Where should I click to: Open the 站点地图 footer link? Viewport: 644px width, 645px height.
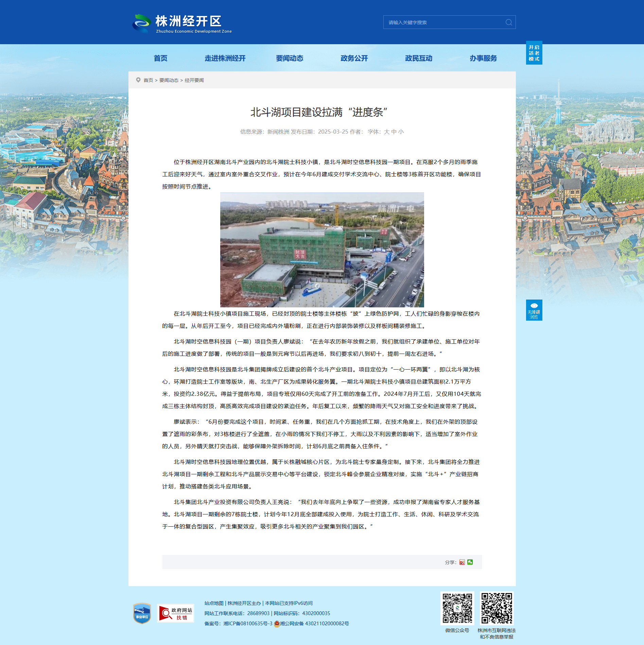[x=214, y=603]
